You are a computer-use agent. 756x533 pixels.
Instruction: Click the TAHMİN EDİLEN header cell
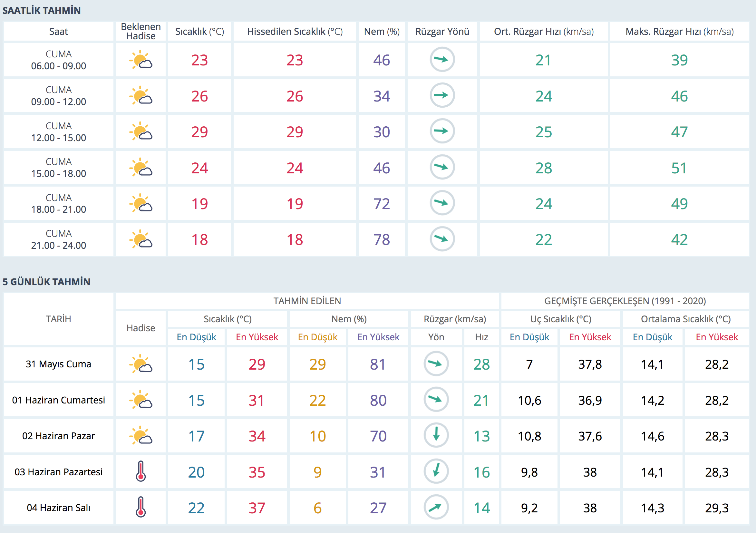pyautogui.click(x=307, y=301)
